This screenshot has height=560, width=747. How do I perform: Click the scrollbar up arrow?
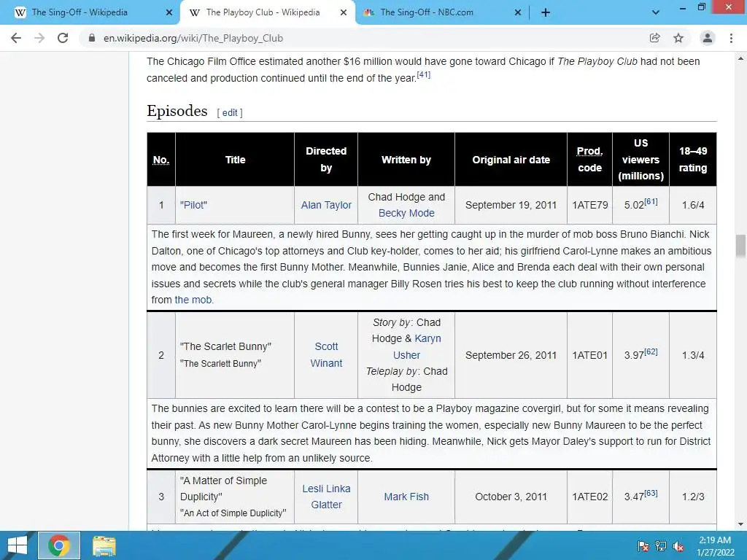pyautogui.click(x=740, y=59)
